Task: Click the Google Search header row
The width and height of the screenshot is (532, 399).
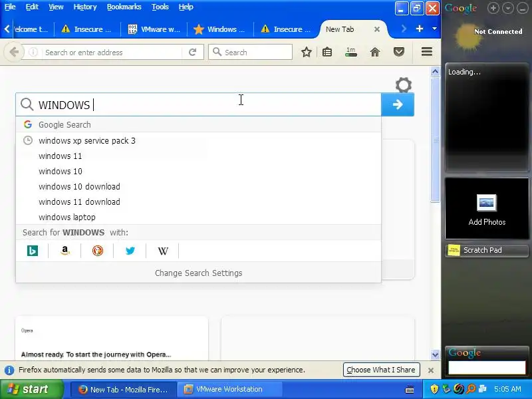Action: 198,124
